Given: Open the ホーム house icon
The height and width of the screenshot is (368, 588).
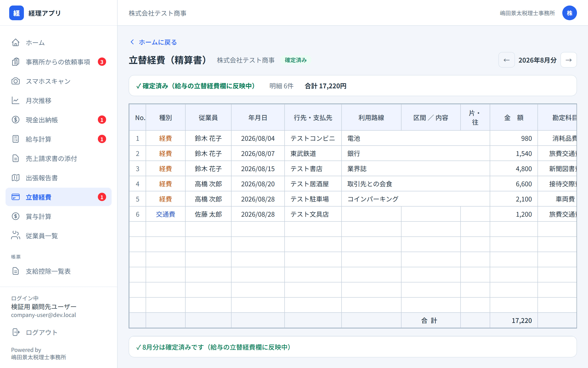Looking at the screenshot, I should point(16,42).
